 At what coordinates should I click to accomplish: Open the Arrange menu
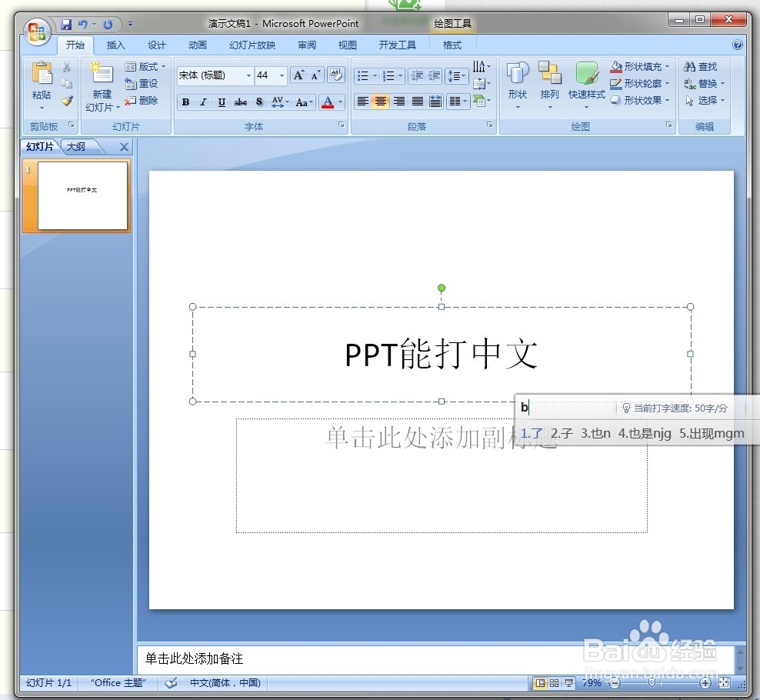click(550, 85)
